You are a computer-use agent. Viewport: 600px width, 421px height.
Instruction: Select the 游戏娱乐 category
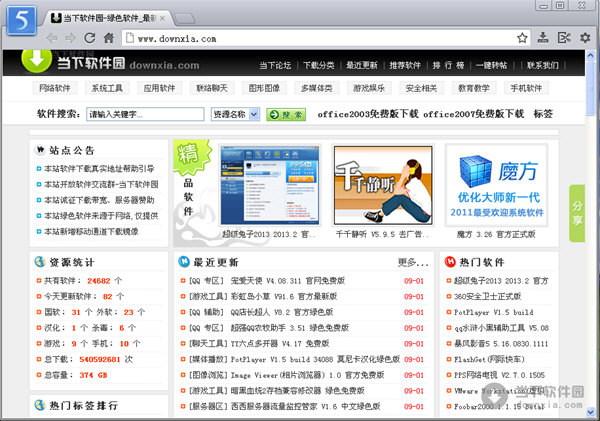(369, 88)
